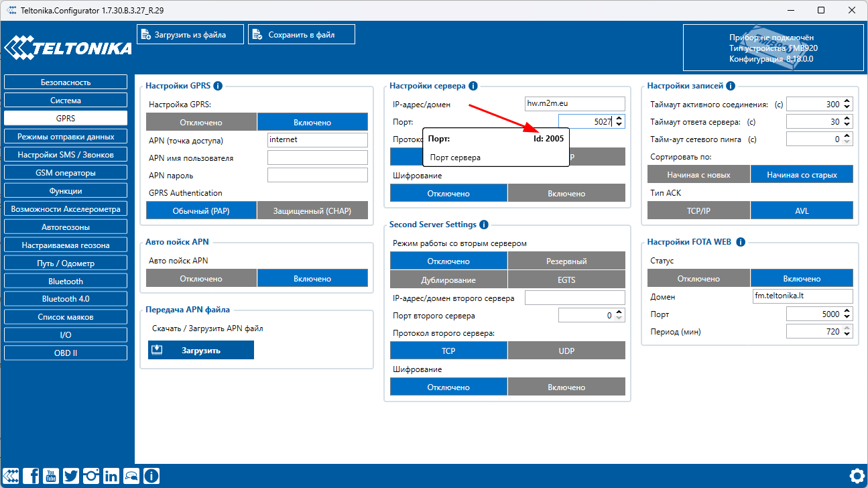Set FOTA WEB status to Отключено

coord(698,278)
